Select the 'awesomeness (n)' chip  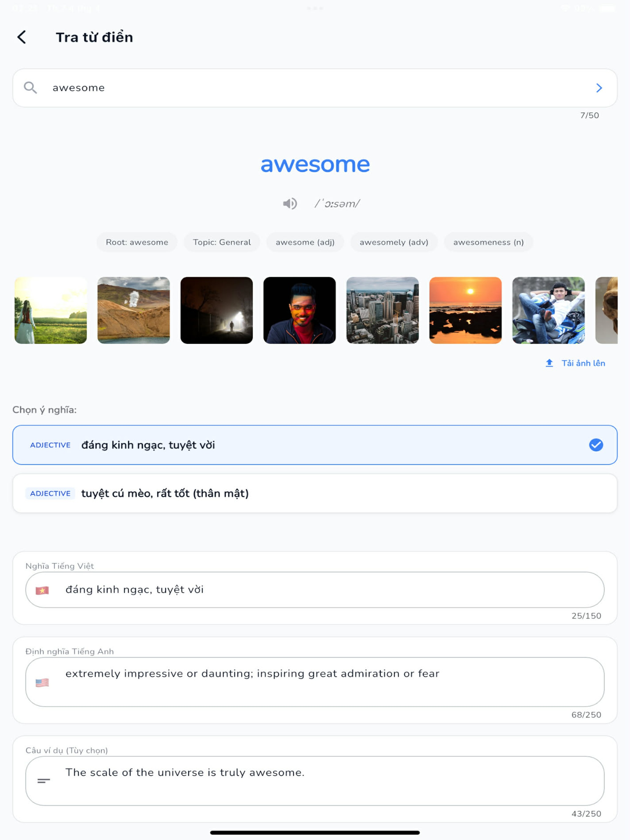coord(488,242)
